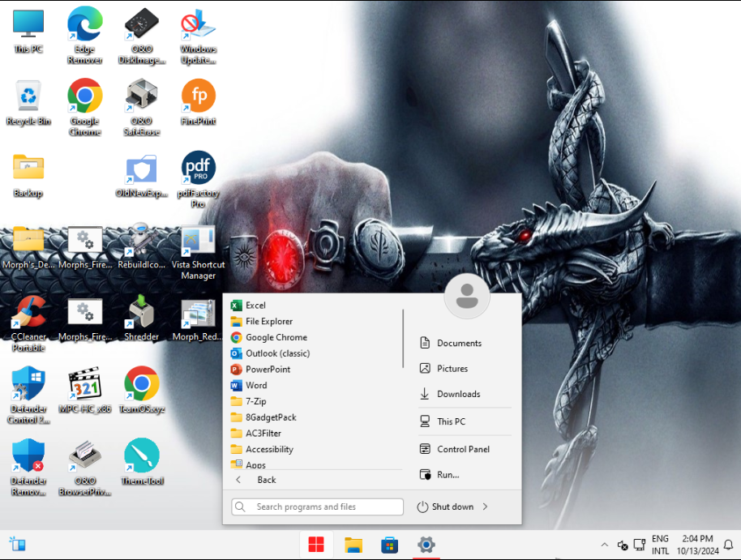Open O&O SafeErase shortcut
741x560 pixels.
point(142,108)
